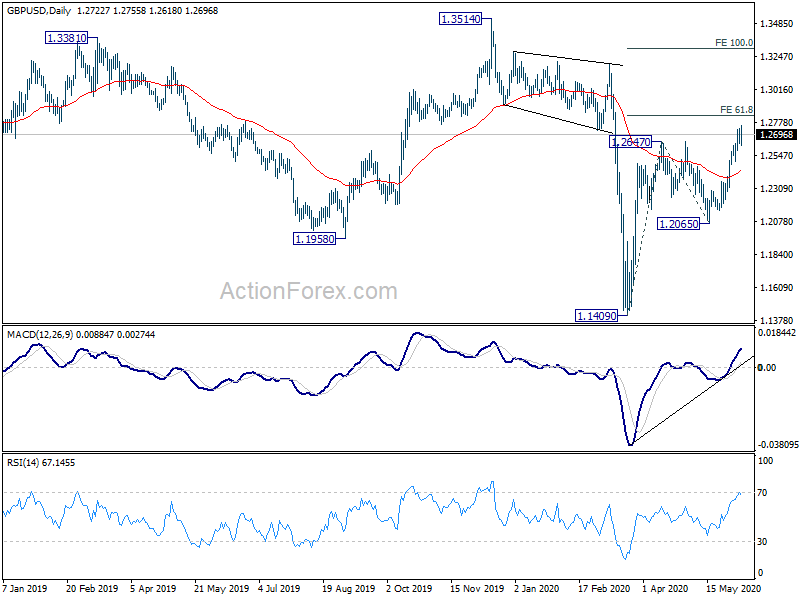Click the 19 Aug 2019 date label
The image size is (800, 600).
point(348,588)
